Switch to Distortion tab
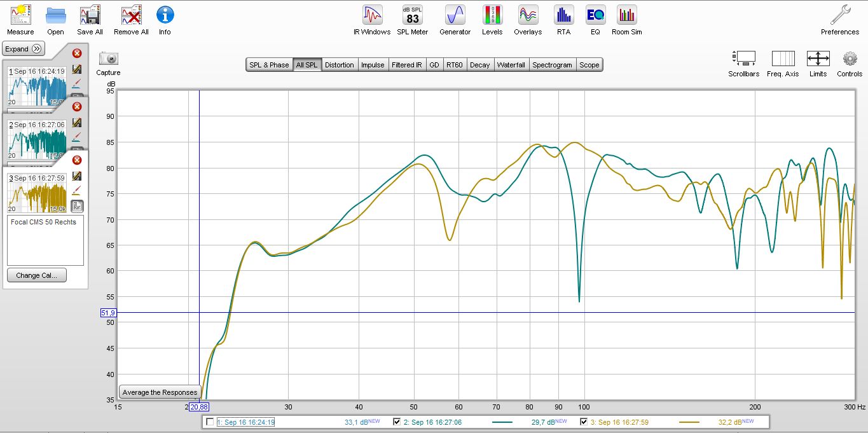 click(340, 65)
